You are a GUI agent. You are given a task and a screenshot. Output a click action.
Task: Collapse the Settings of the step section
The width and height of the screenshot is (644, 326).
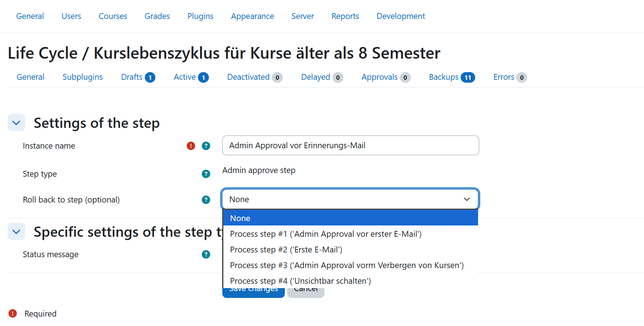[x=16, y=123]
